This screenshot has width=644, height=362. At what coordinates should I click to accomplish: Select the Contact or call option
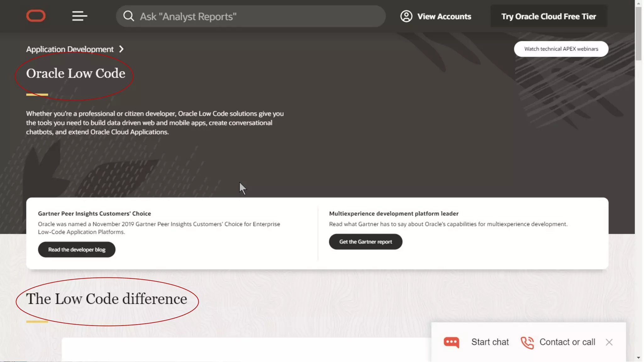coord(567,342)
